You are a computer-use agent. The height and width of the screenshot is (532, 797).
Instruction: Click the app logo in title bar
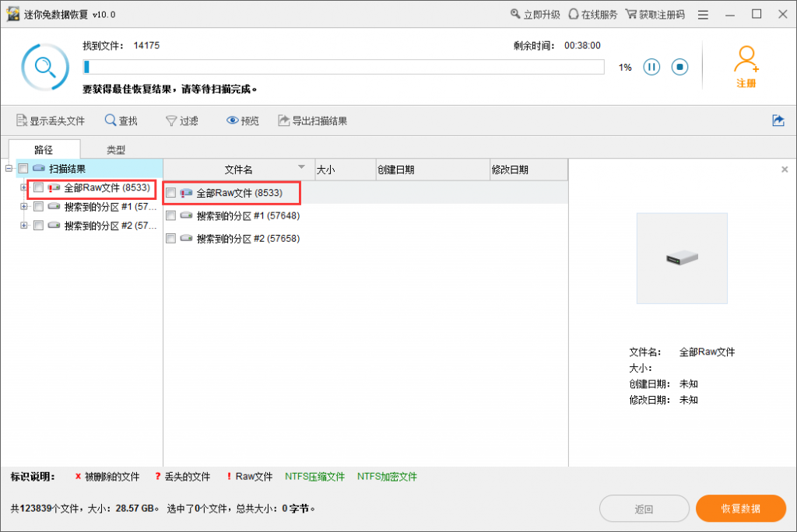point(12,14)
